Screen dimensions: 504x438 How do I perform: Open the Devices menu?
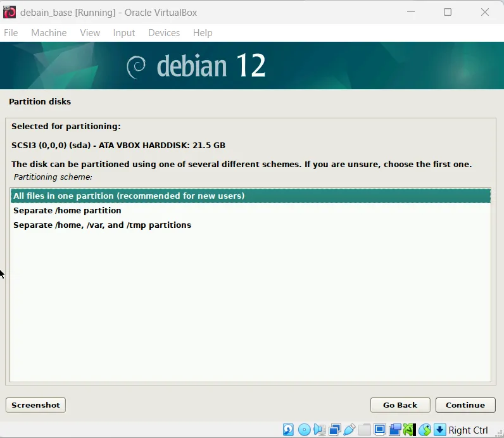click(x=164, y=33)
